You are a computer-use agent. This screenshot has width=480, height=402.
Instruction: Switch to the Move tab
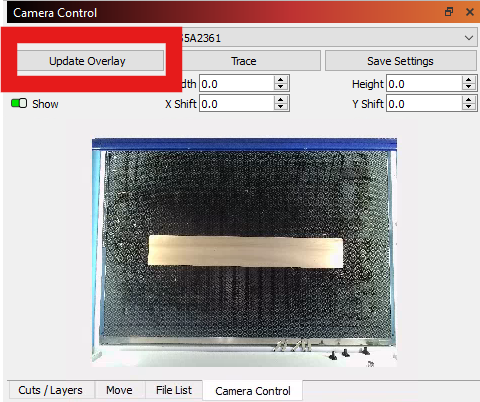119,390
